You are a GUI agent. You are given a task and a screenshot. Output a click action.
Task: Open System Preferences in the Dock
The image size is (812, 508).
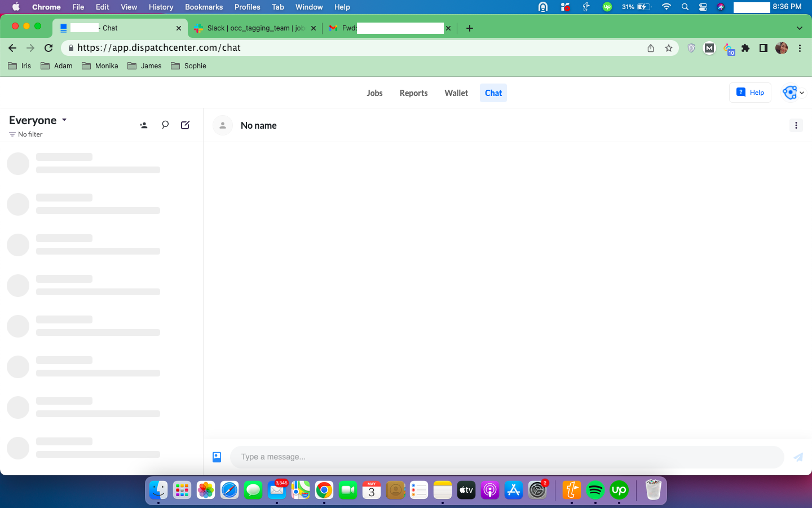pyautogui.click(x=537, y=490)
